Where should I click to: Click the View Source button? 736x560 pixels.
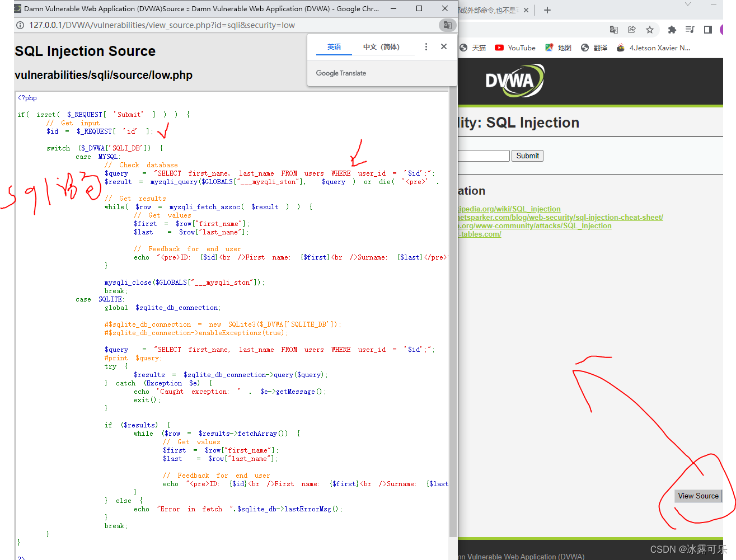coord(698,496)
